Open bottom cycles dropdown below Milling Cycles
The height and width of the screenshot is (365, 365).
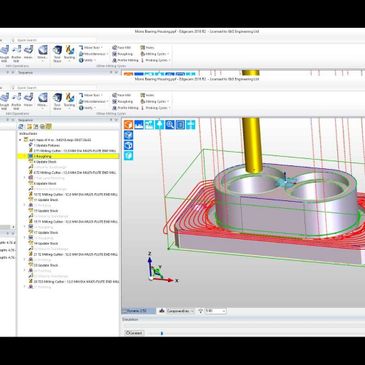[156, 108]
